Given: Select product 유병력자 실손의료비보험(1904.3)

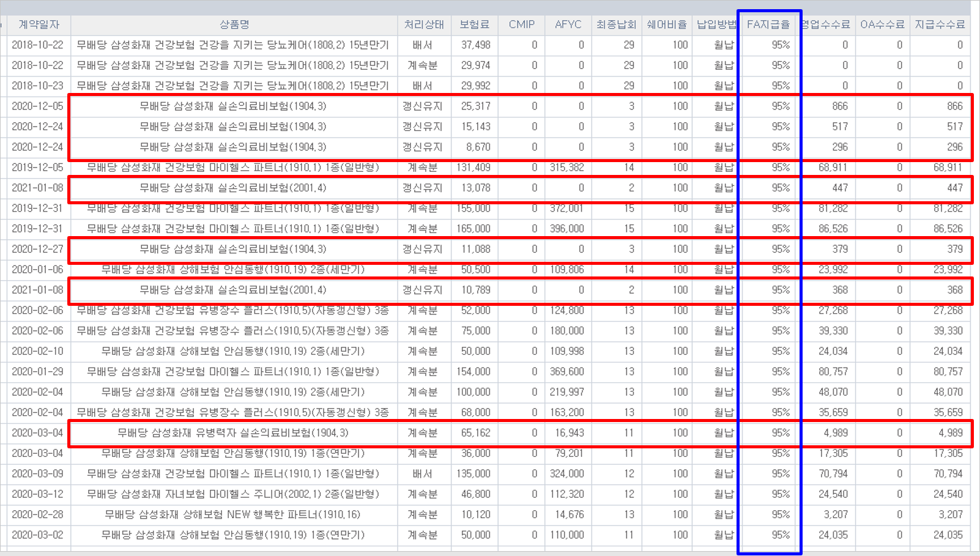Looking at the screenshot, I should 233,433.
